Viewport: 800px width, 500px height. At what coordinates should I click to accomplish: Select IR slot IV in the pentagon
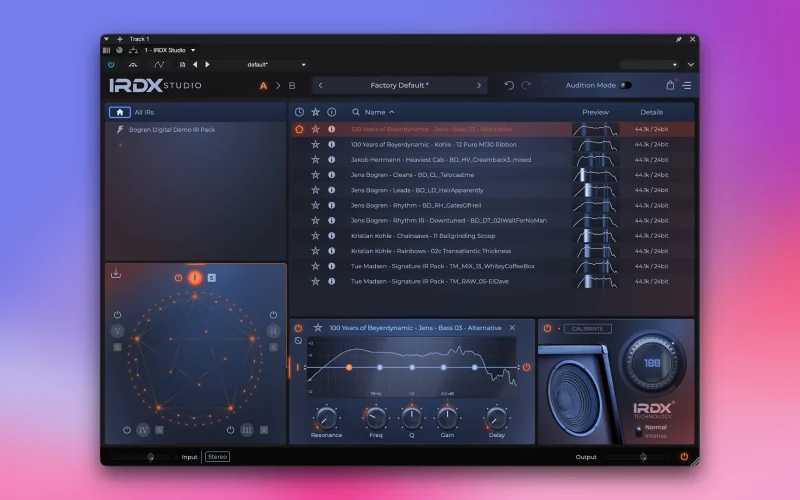pos(143,430)
